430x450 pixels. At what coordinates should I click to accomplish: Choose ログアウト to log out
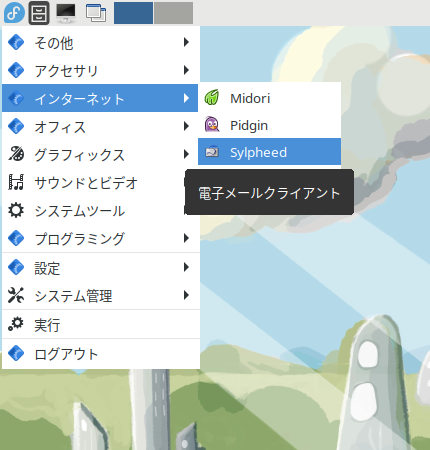[100, 353]
